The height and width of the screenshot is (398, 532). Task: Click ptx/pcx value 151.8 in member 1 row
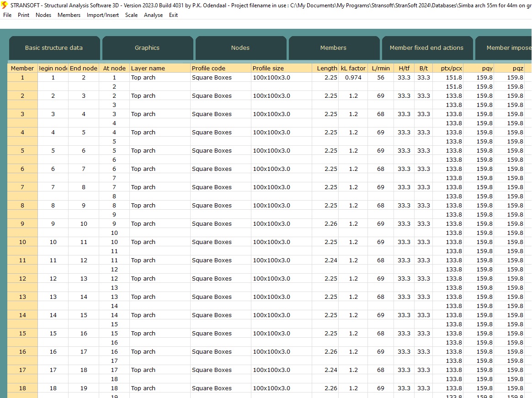pos(448,77)
